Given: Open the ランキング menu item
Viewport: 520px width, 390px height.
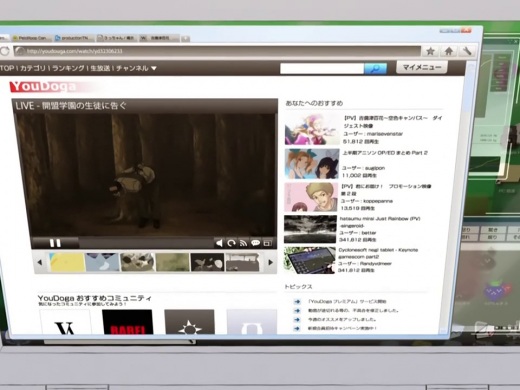Looking at the screenshot, I should point(68,68).
